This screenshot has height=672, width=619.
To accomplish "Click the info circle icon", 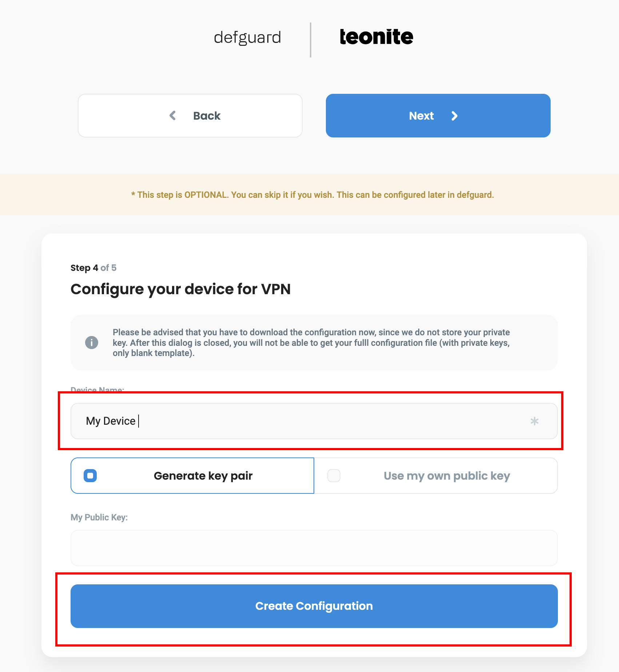I will click(x=92, y=343).
